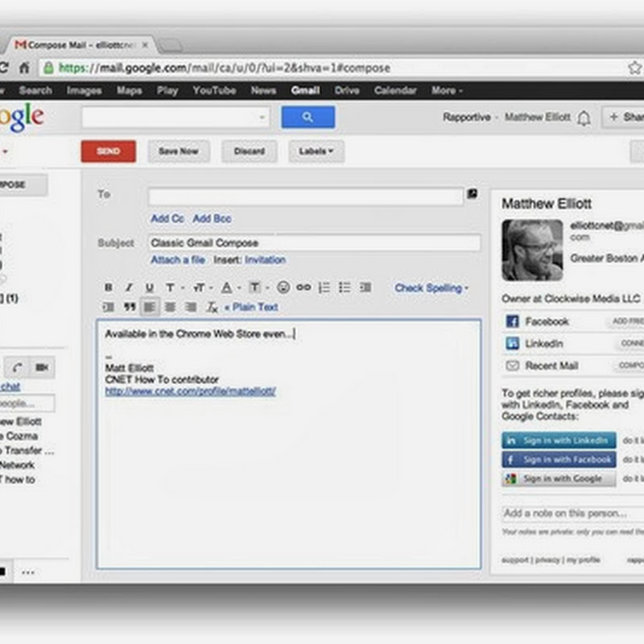Start a voice call with the phone icon
Viewport: 644px width, 644px height.
(17, 367)
